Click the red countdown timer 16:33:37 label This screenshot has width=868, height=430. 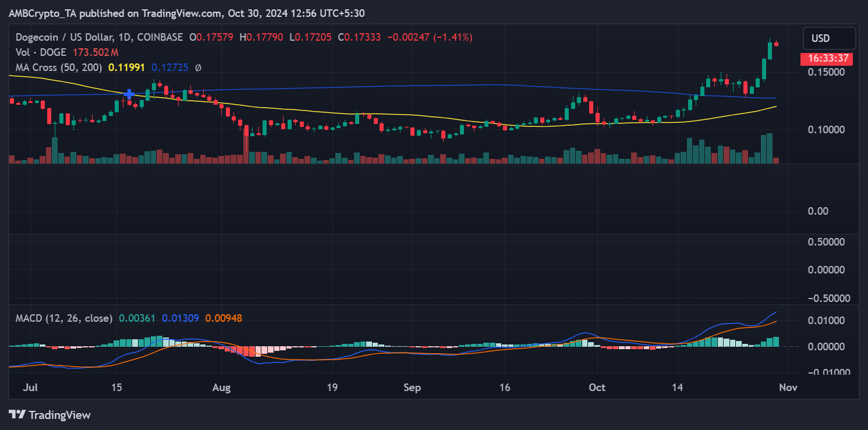(x=826, y=58)
